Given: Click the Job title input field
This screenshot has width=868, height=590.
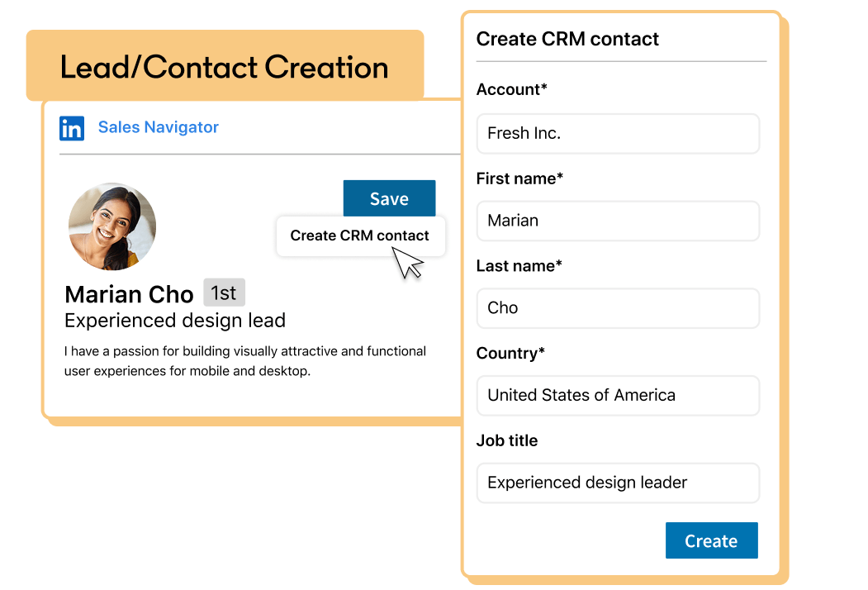Looking at the screenshot, I should [617, 483].
